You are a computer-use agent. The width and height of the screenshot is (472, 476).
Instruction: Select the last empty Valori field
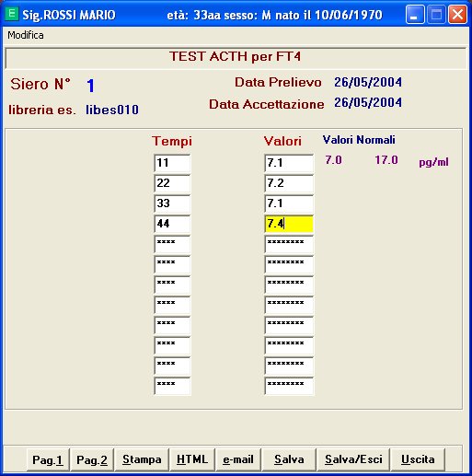tap(289, 386)
